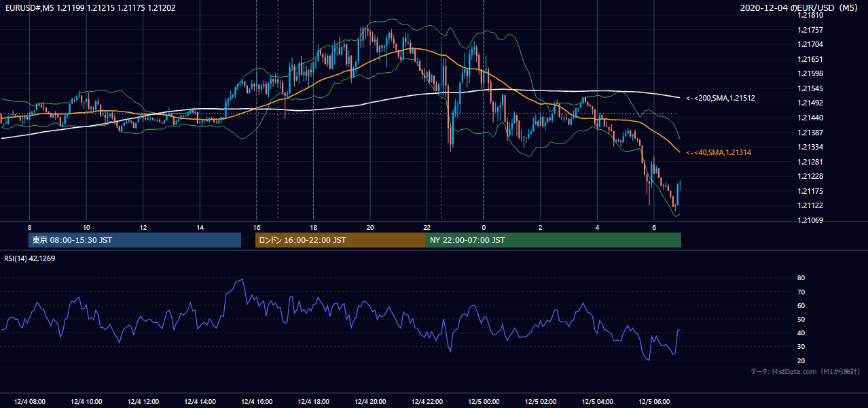Click the RSI(14) 42.1269 indicator label
Viewport: 868px width, 408px height.
pos(30,258)
